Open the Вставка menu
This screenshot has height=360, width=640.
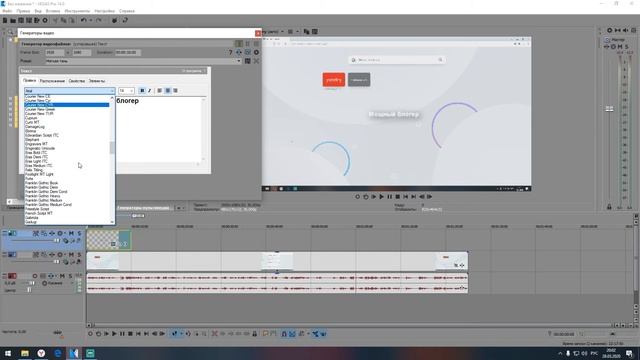tap(53, 11)
